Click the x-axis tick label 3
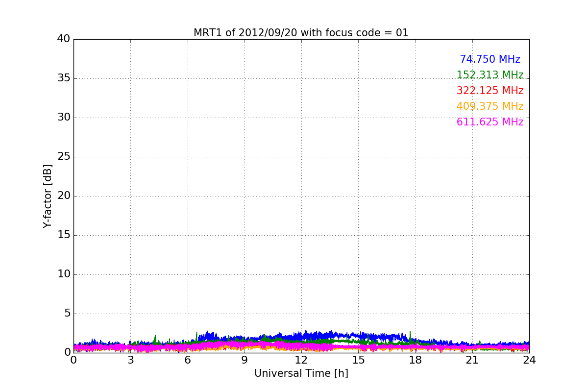 [130, 360]
